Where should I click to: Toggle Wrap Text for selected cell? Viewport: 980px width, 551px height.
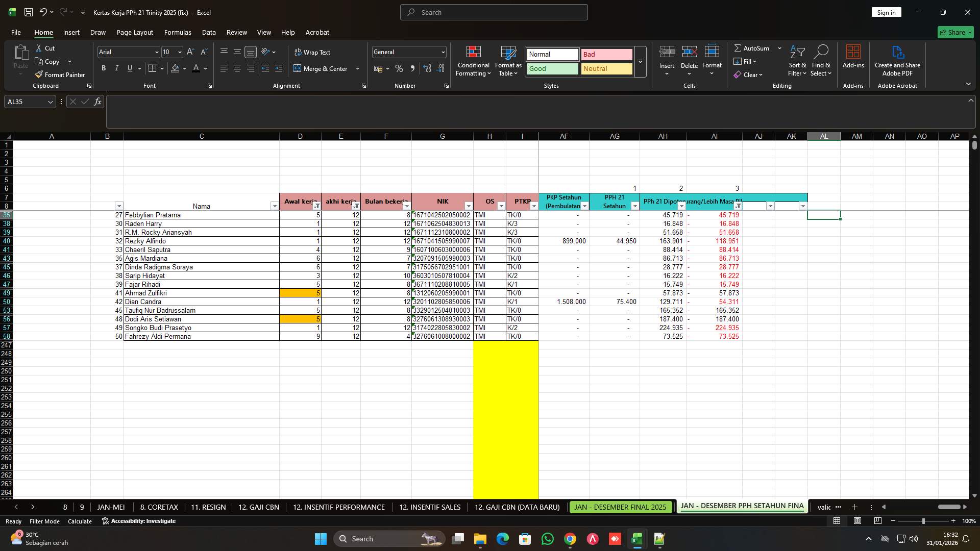pos(313,52)
